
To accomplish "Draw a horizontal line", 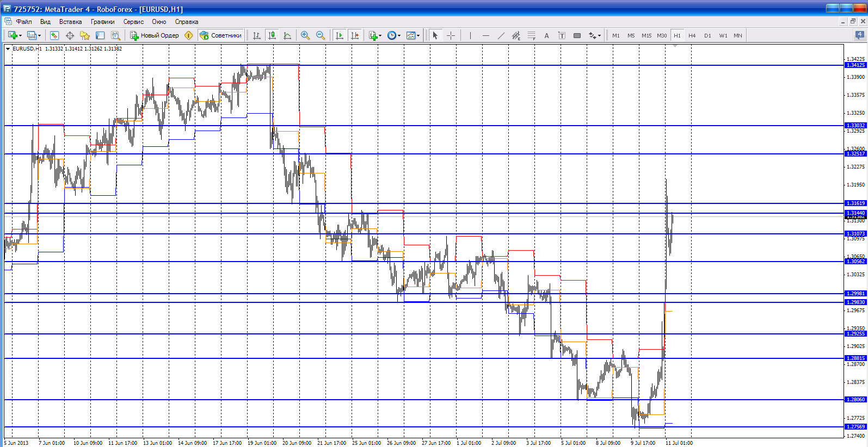I will pyautogui.click(x=485, y=35).
